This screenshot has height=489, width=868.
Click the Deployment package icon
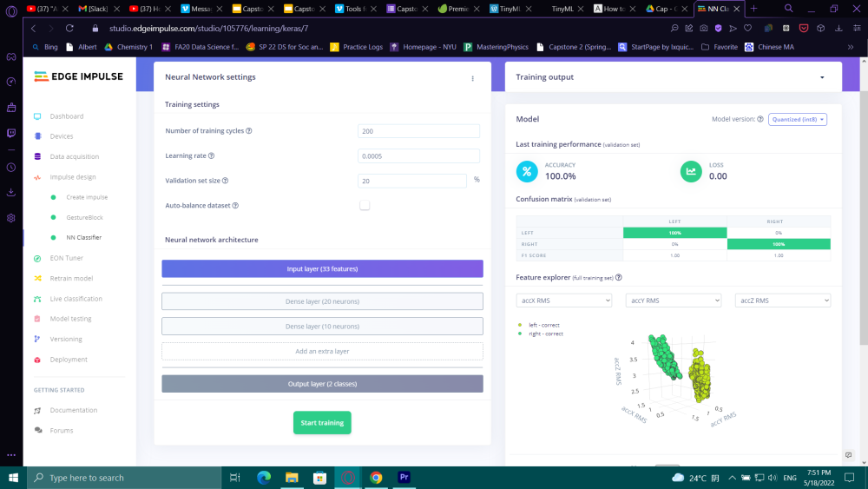[x=37, y=360]
